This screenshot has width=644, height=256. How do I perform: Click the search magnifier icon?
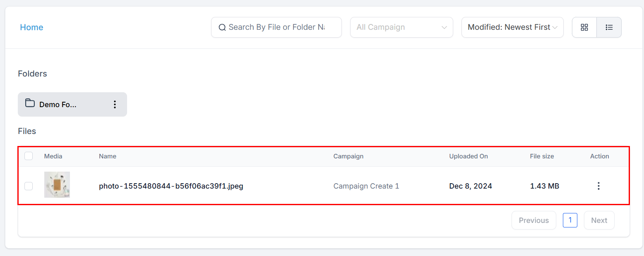coord(222,27)
